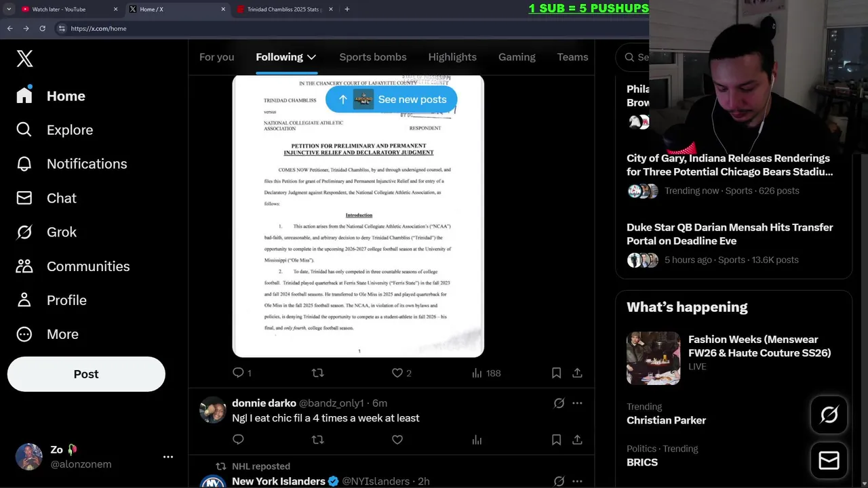868x488 pixels.
Task: Open Grok from sidebar
Action: (x=47, y=232)
